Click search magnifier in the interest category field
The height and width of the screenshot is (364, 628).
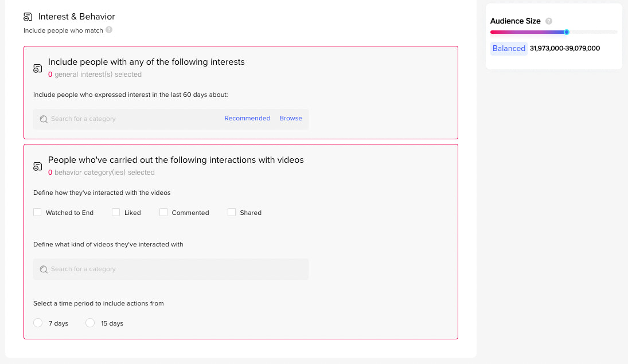(x=44, y=119)
